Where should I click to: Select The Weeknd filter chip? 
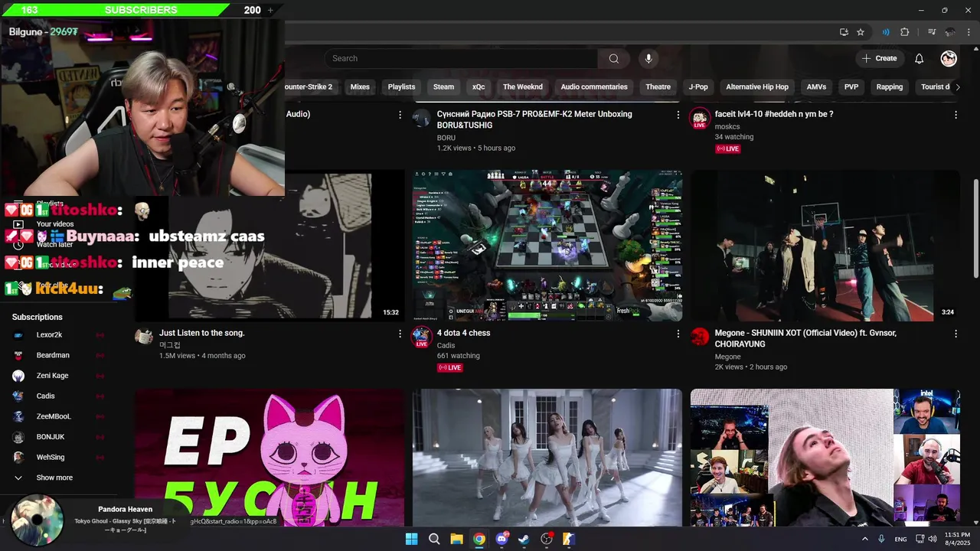(x=523, y=87)
